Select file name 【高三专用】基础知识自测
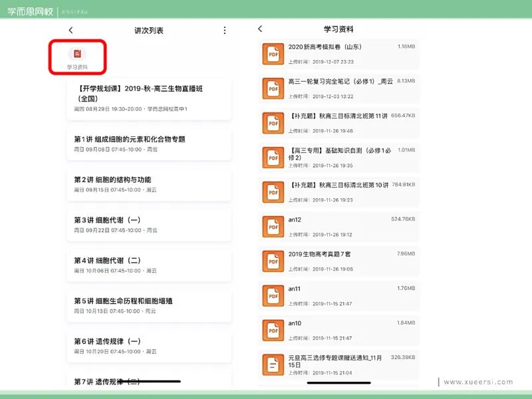Image resolution: width=532 pixels, height=399 pixels. point(340,154)
